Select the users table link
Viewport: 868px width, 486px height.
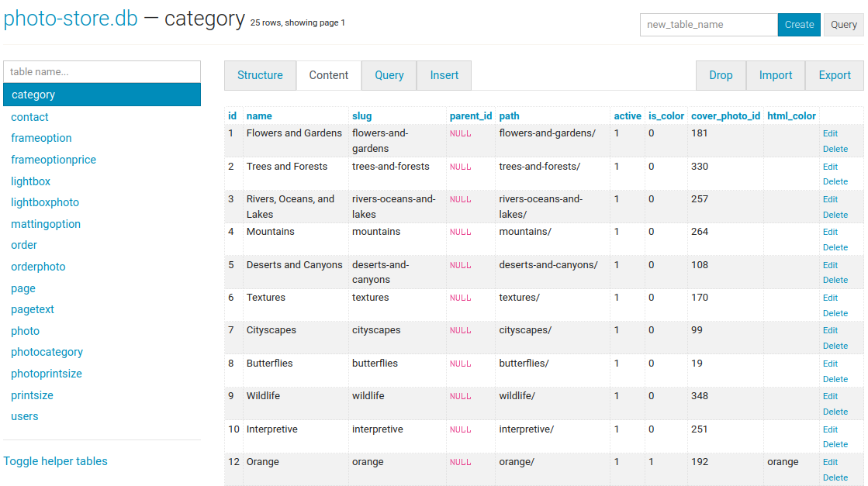pyautogui.click(x=24, y=416)
